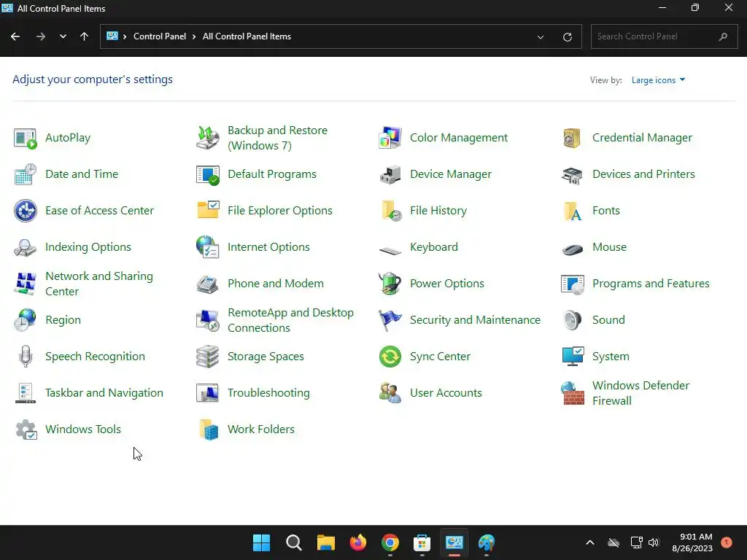
Task: Expand the chevron before Control Panel breadcrumb
Action: click(125, 36)
